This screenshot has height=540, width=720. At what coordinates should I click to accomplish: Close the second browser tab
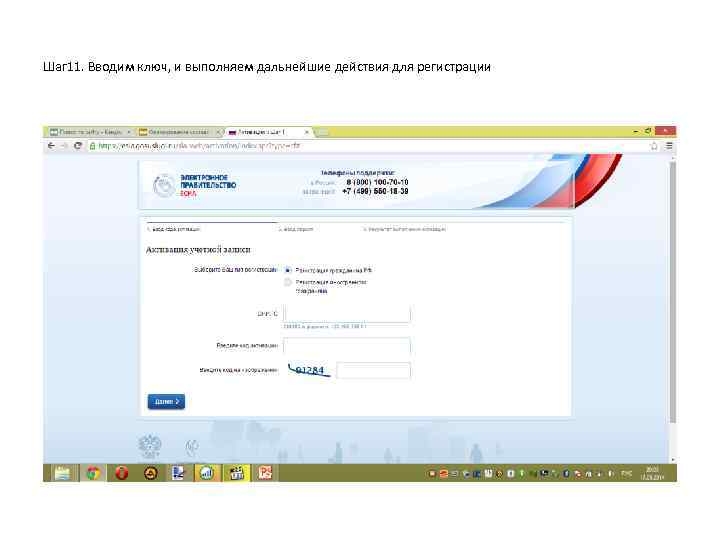(218, 132)
